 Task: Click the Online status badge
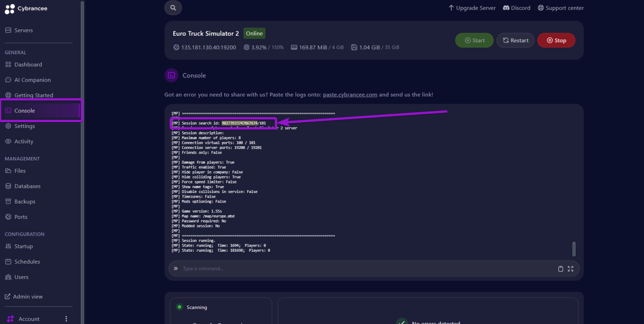(254, 33)
